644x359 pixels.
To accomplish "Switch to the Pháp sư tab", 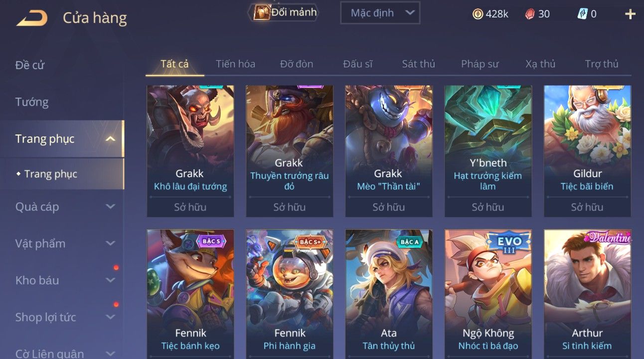I will (480, 64).
